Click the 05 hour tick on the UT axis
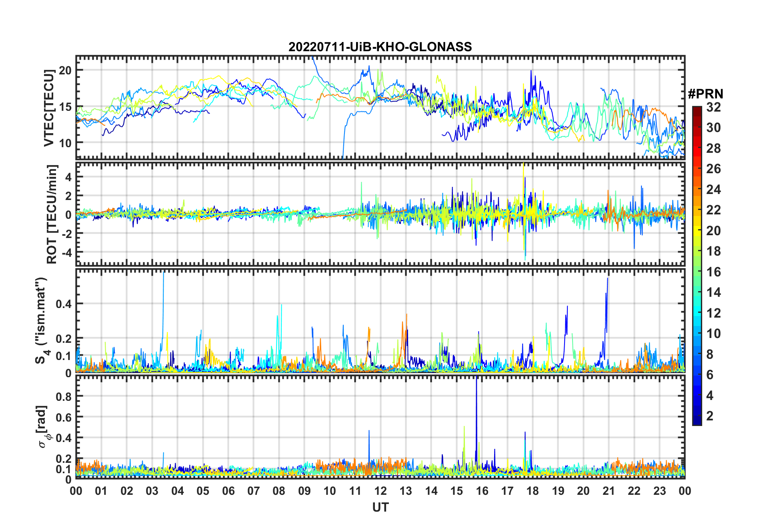 click(x=203, y=491)
